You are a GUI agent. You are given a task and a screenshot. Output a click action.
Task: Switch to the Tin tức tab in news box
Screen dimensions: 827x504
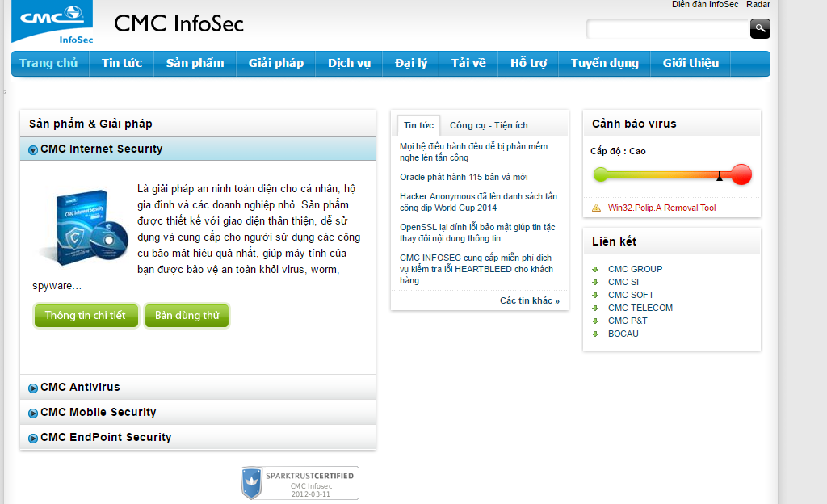pyautogui.click(x=419, y=125)
